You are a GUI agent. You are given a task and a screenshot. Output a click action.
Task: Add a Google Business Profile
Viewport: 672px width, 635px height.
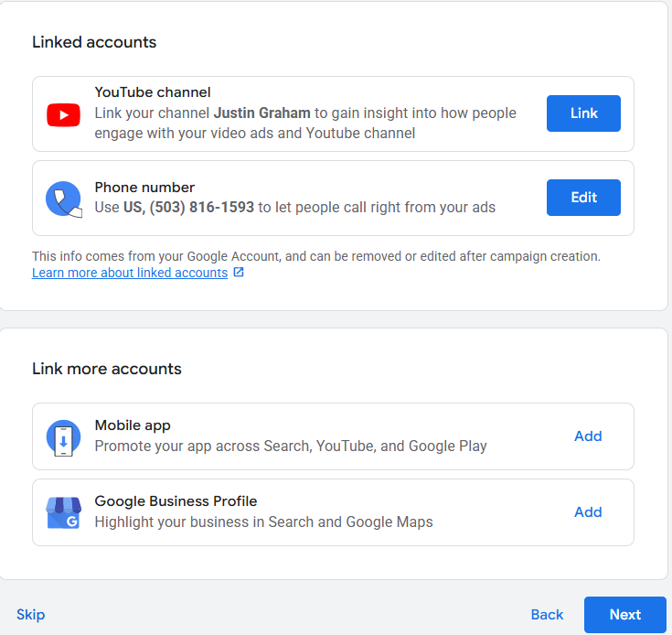587,512
